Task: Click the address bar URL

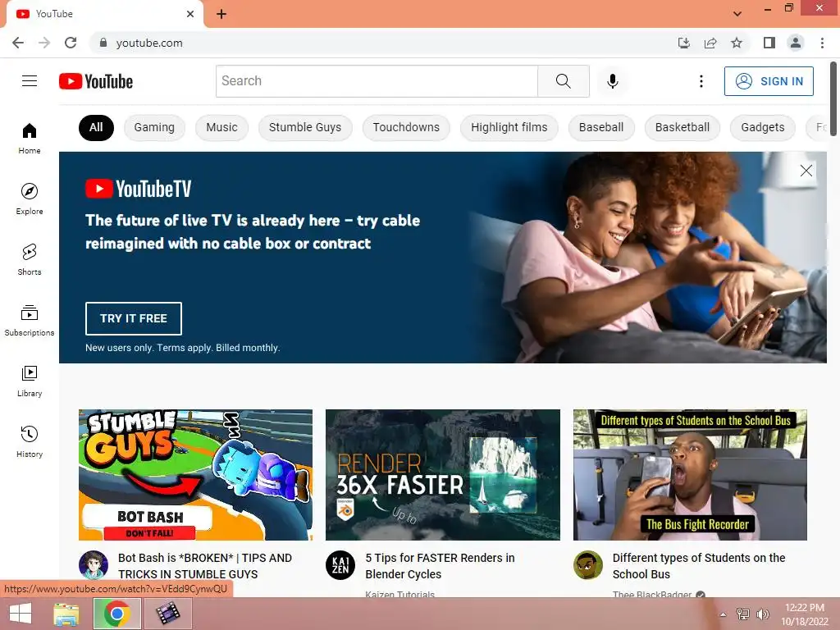Action: [x=149, y=43]
